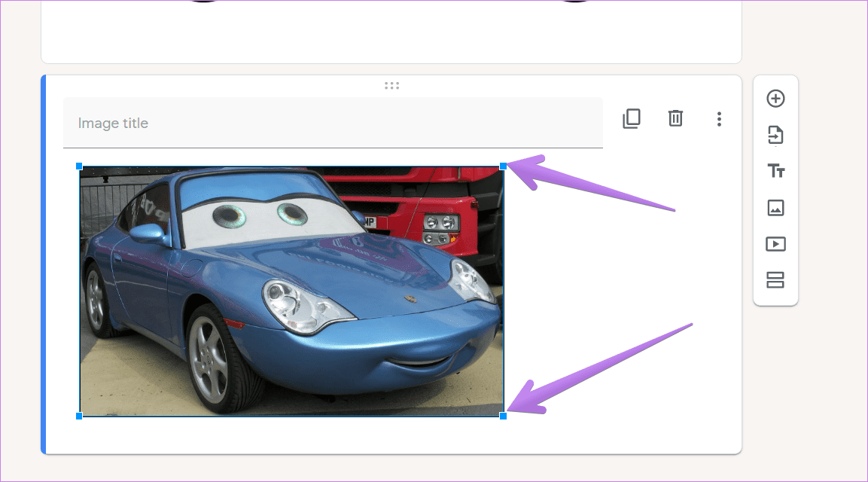Screen dimensions: 868x482
Task: Click the top-right image resize handle
Action: click(x=503, y=166)
